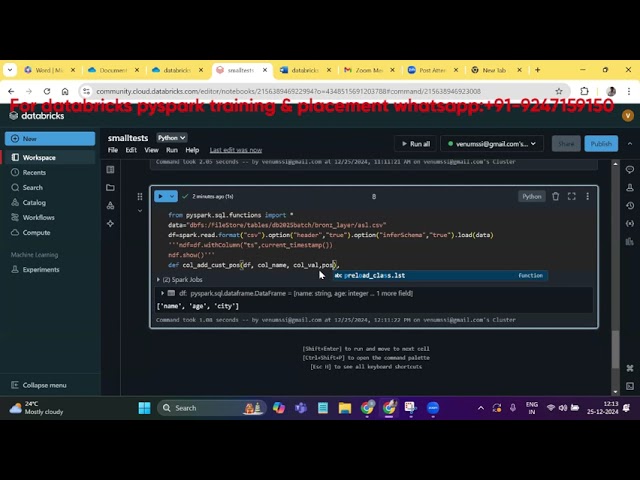This screenshot has width=640, height=480.
Task: Grab the cell drag handle icon
Action: 140,197
